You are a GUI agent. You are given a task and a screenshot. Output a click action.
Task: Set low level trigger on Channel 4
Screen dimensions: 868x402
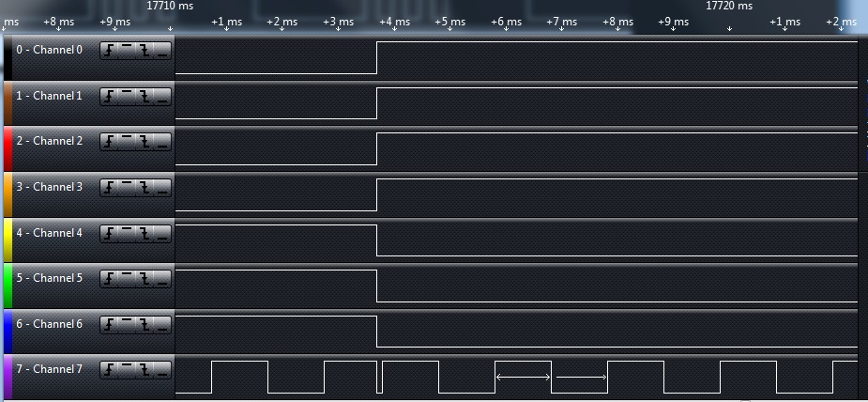point(162,234)
